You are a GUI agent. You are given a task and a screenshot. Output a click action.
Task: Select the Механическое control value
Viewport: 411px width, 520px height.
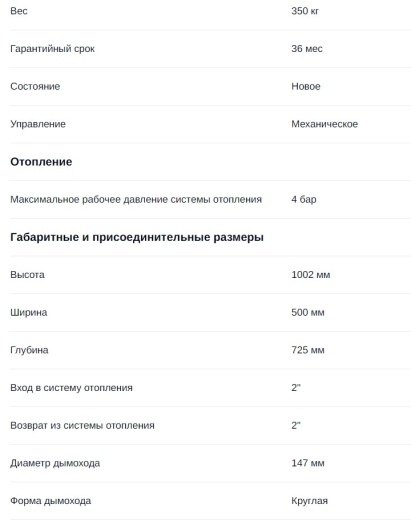pyautogui.click(x=324, y=124)
